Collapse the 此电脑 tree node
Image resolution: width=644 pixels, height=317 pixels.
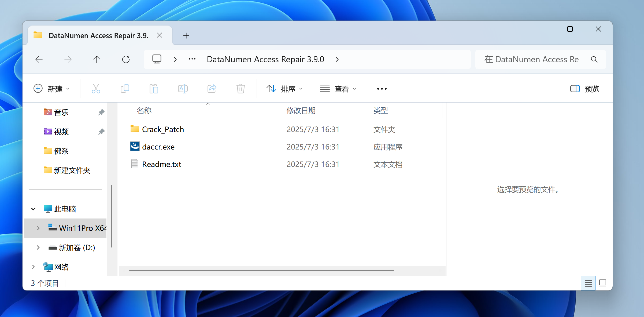click(x=33, y=209)
